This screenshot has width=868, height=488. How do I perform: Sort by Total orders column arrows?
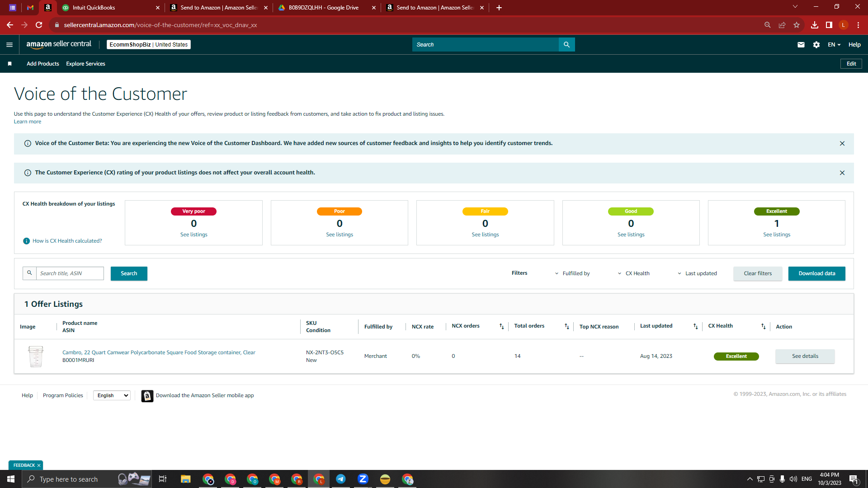tap(567, 327)
